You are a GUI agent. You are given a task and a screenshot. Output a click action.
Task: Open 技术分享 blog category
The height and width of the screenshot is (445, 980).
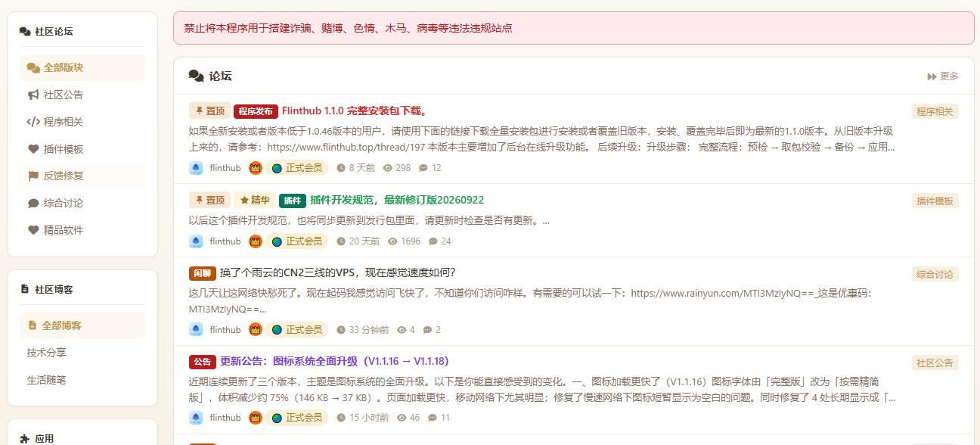(82, 353)
